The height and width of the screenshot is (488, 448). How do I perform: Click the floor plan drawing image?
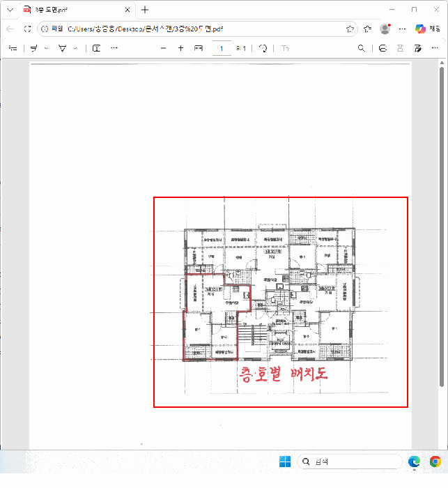(x=281, y=302)
